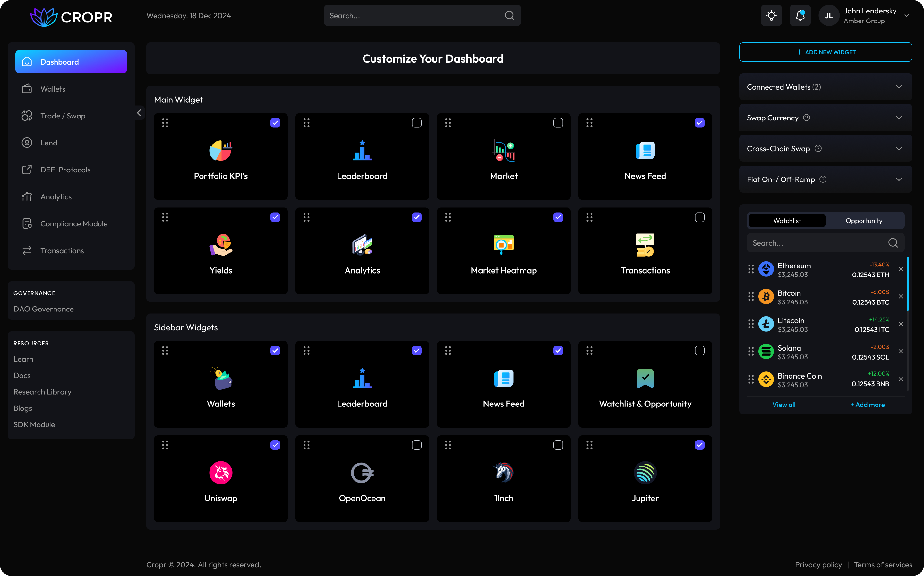Screen dimensions: 924x576
Task: Open the John Lendersky account dropdown
Action: click(x=906, y=16)
